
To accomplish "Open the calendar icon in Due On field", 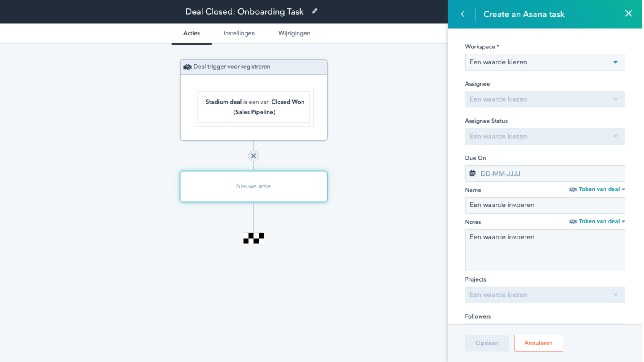I will click(x=472, y=173).
